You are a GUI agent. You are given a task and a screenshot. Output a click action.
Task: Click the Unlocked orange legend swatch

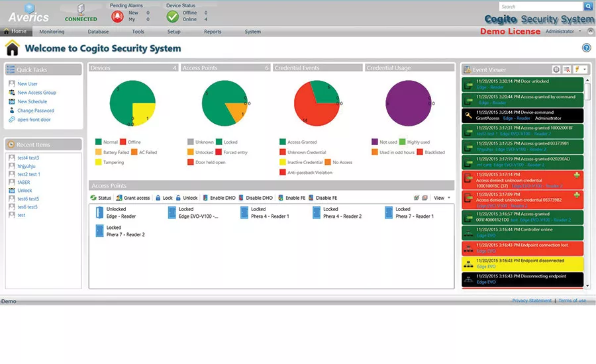pyautogui.click(x=191, y=152)
